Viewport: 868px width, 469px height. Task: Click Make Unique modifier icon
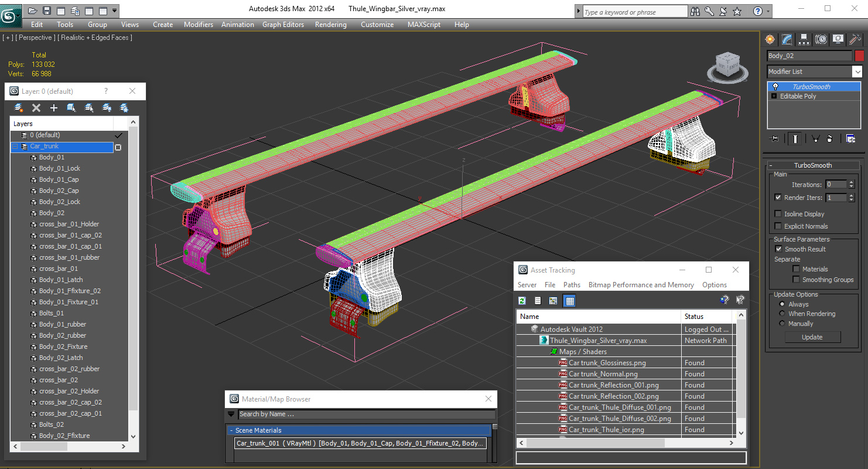(815, 139)
